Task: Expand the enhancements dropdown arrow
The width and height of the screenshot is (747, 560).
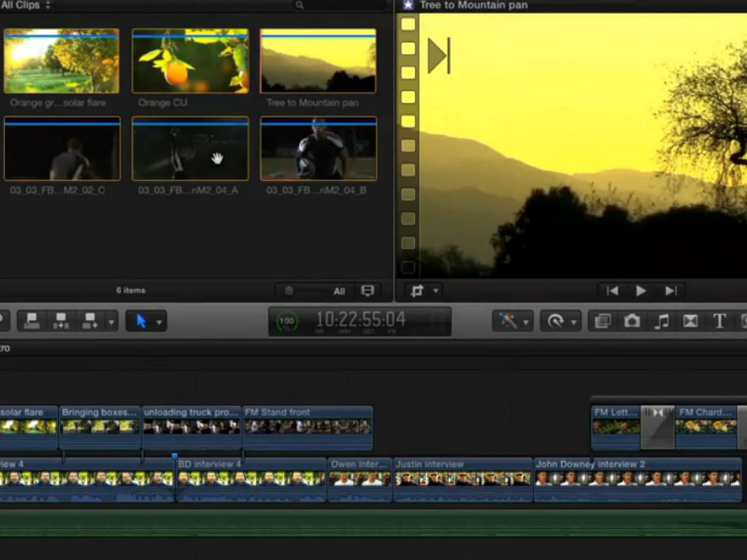Action: [x=526, y=322]
